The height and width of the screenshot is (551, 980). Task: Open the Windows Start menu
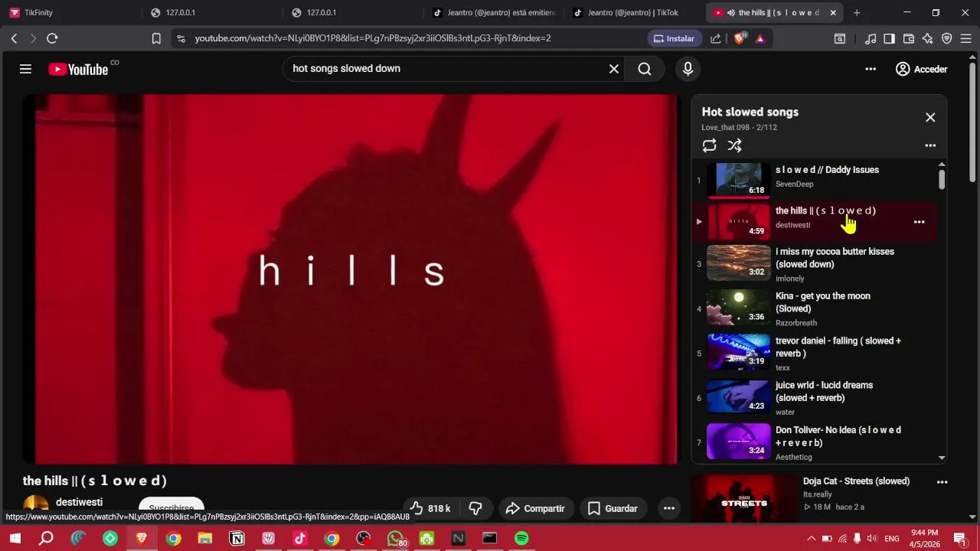pos(15,539)
